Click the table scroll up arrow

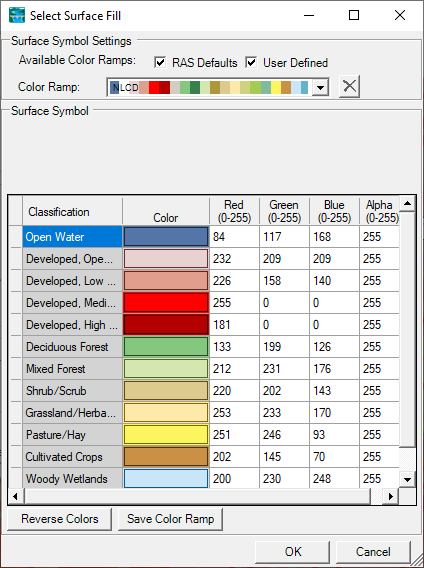point(407,204)
